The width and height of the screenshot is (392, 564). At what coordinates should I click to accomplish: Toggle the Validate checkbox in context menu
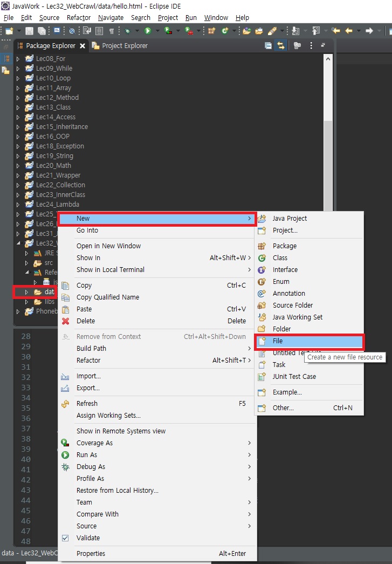[x=65, y=538]
